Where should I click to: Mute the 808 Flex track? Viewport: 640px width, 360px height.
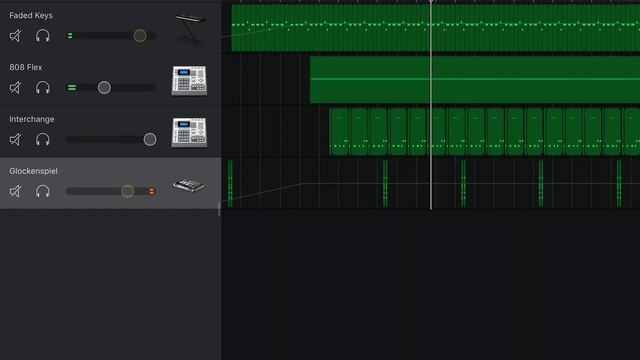(15, 88)
